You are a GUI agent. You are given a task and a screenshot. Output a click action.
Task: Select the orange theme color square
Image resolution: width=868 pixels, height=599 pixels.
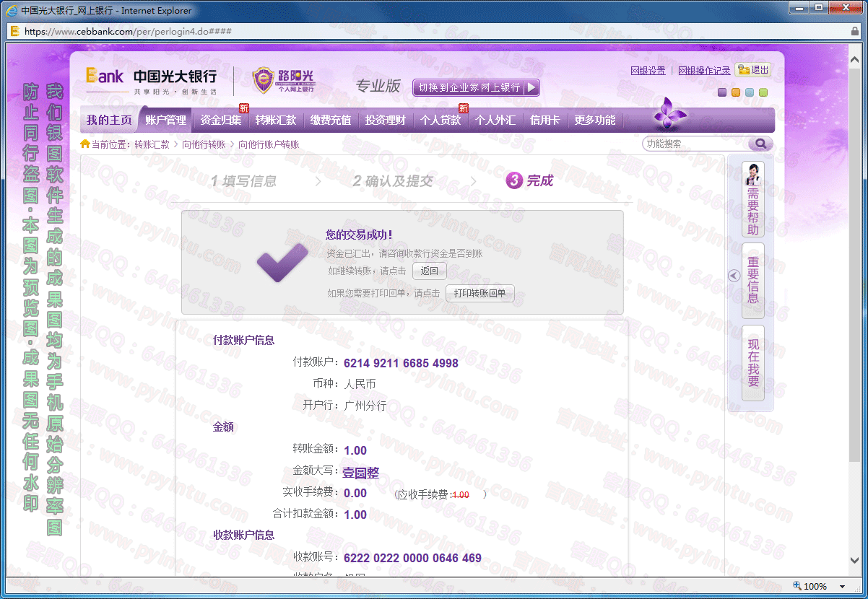(x=736, y=92)
